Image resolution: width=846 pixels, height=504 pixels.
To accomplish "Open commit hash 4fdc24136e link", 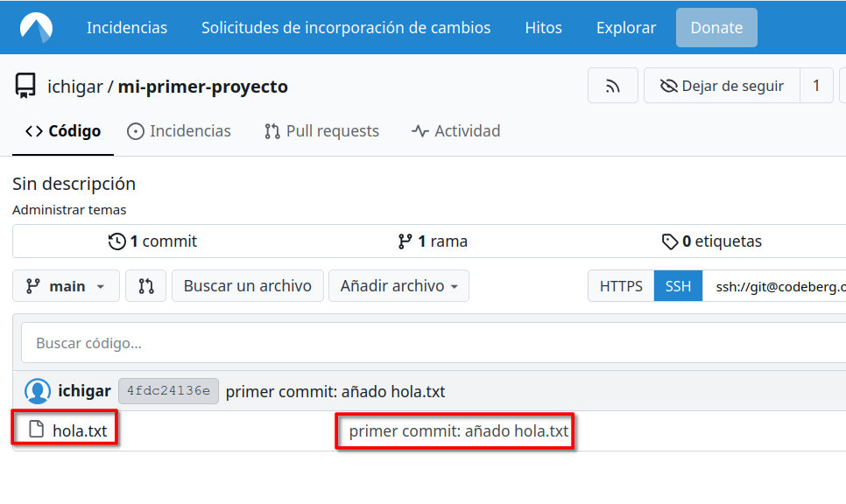I will click(168, 391).
